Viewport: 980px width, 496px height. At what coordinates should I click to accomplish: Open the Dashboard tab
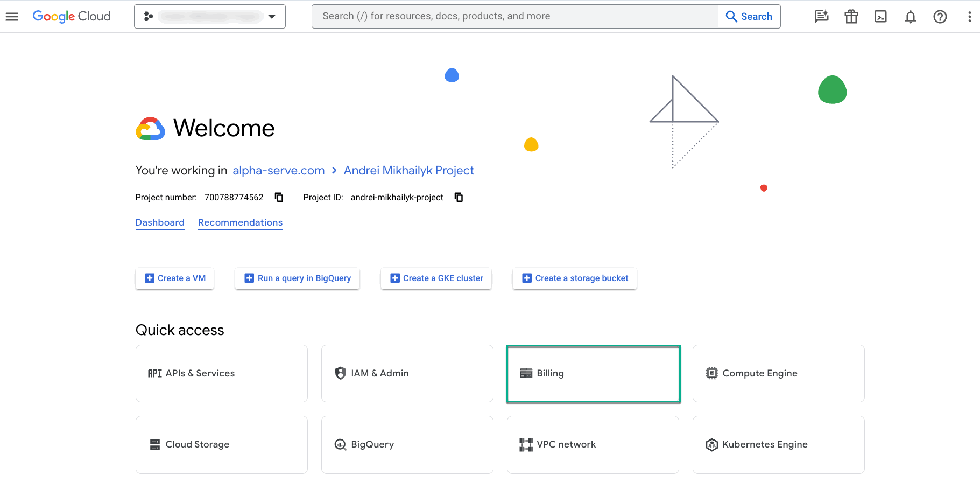(x=160, y=222)
